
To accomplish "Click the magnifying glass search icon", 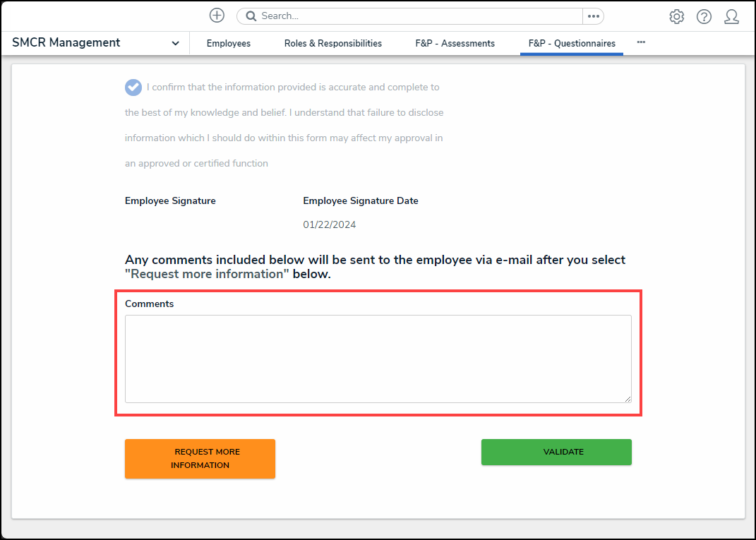I will point(251,16).
